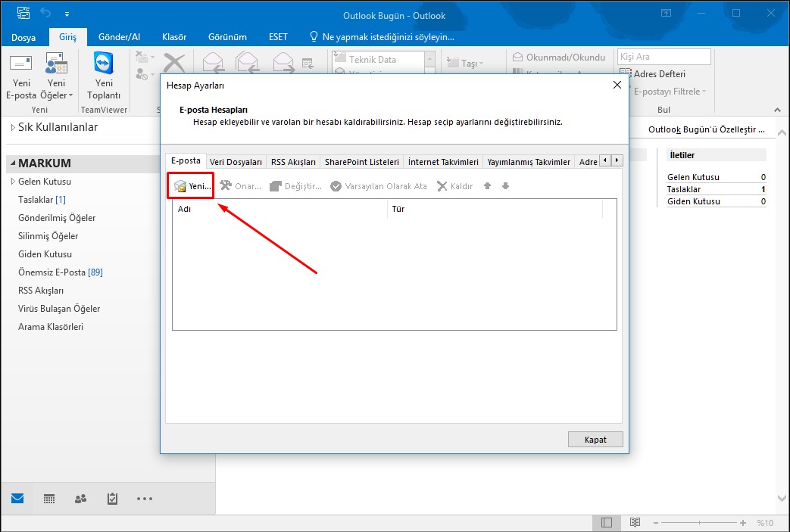The width and height of the screenshot is (790, 532).
Task: Click the Yeni account button in Hesap Ayarları
Action: coord(192,186)
